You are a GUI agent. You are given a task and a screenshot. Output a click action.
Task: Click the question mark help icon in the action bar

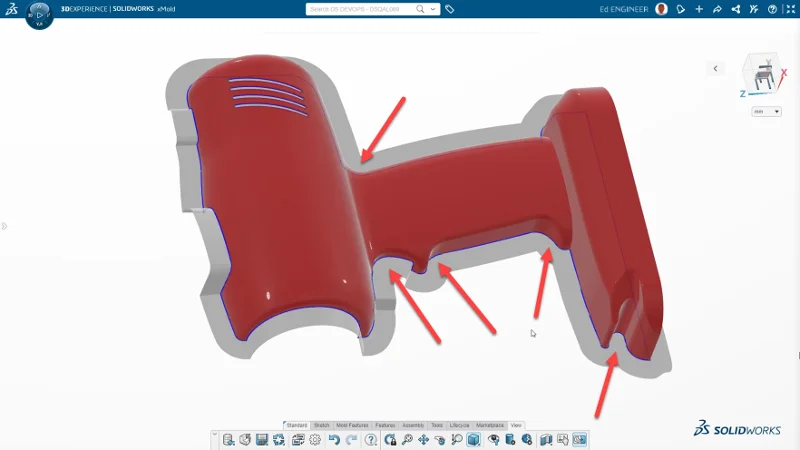(x=371, y=440)
